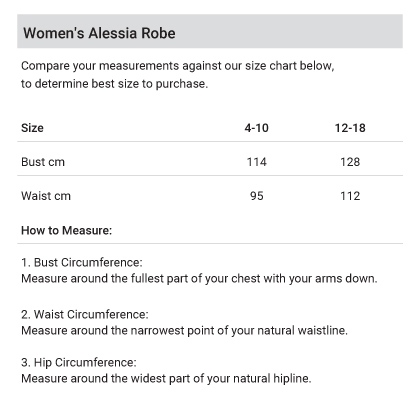Image resolution: width=420 pixels, height=402 pixels.
Task: Click waist value 95
Action: [x=256, y=196]
